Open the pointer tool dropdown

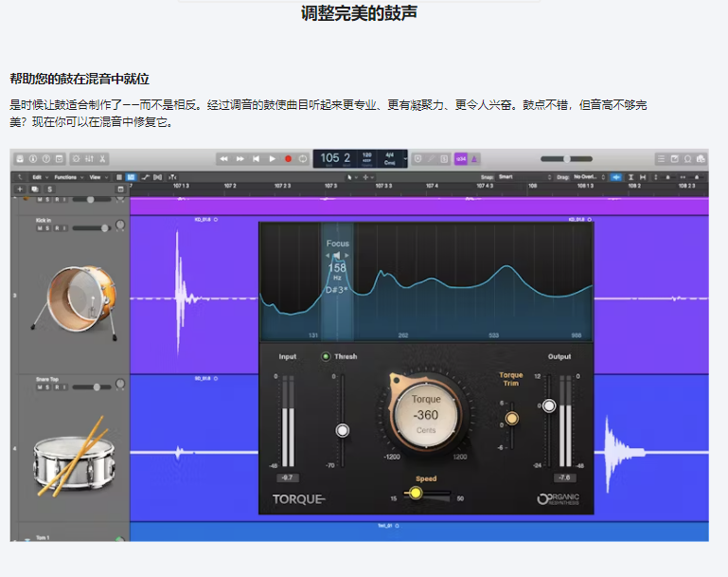pos(352,177)
